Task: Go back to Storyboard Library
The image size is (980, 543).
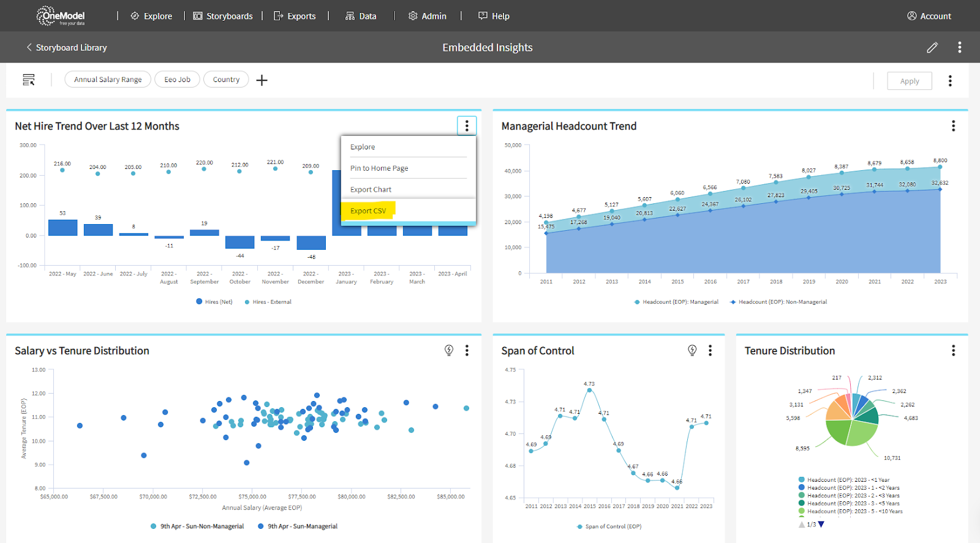Action: [66, 48]
